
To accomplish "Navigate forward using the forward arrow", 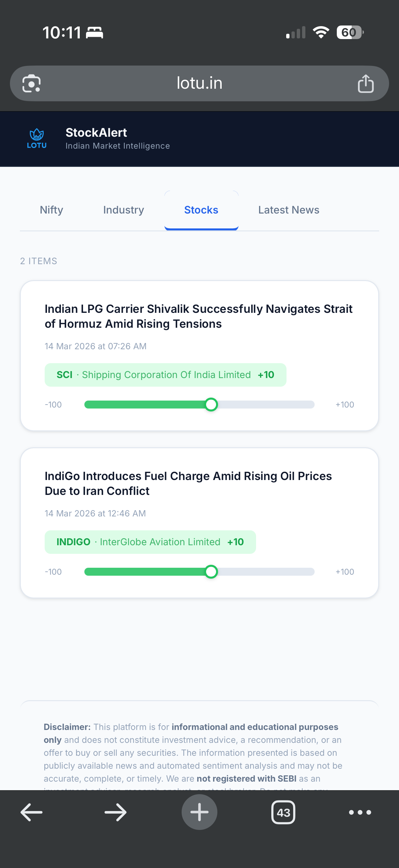I will coord(115,812).
